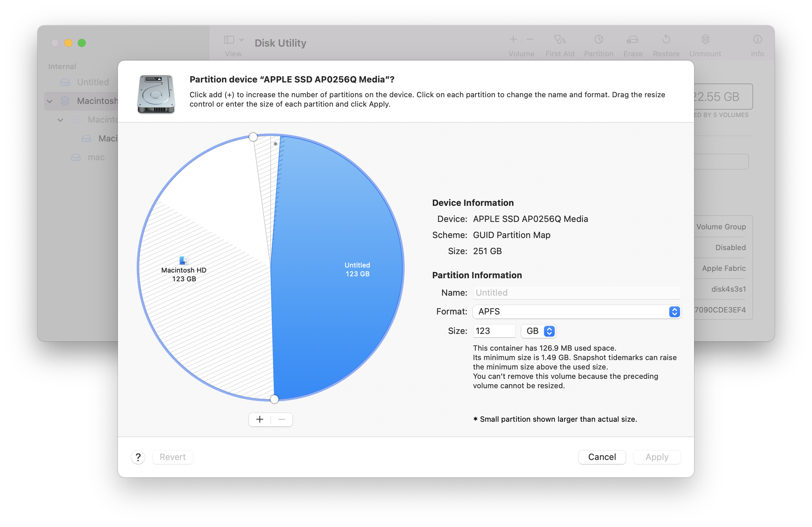Click the mac volume icon in sidebar
Screen dimensions: 812x527
coord(75,157)
